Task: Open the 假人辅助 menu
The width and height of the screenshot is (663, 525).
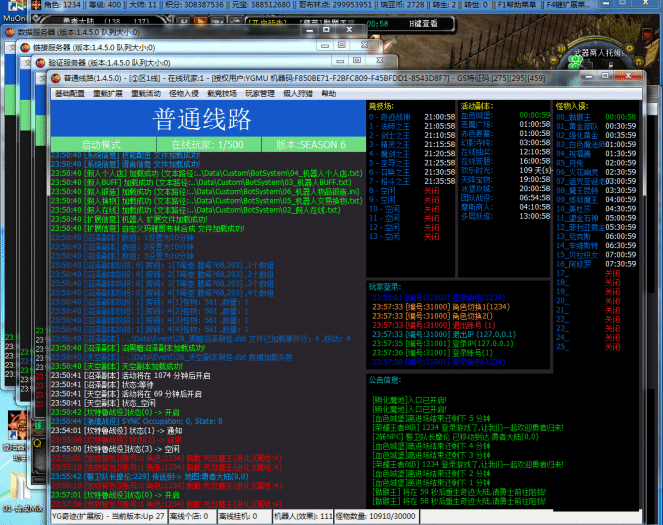Action: point(298,92)
